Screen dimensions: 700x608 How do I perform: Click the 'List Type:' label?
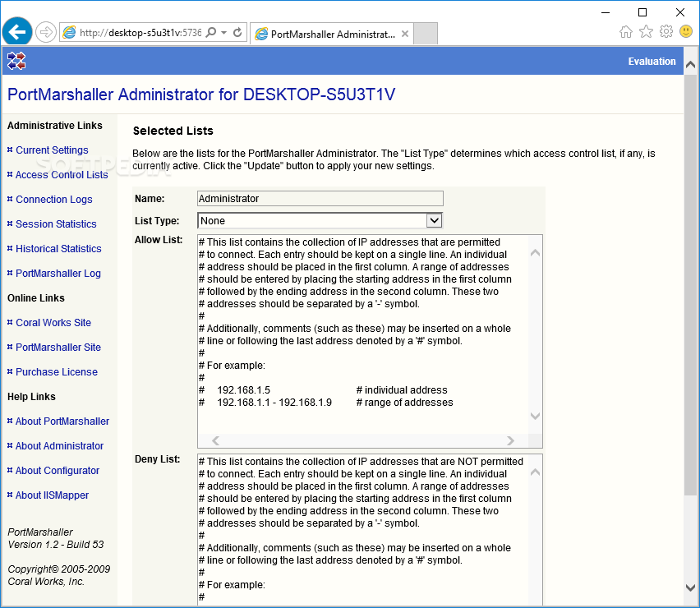(x=157, y=221)
